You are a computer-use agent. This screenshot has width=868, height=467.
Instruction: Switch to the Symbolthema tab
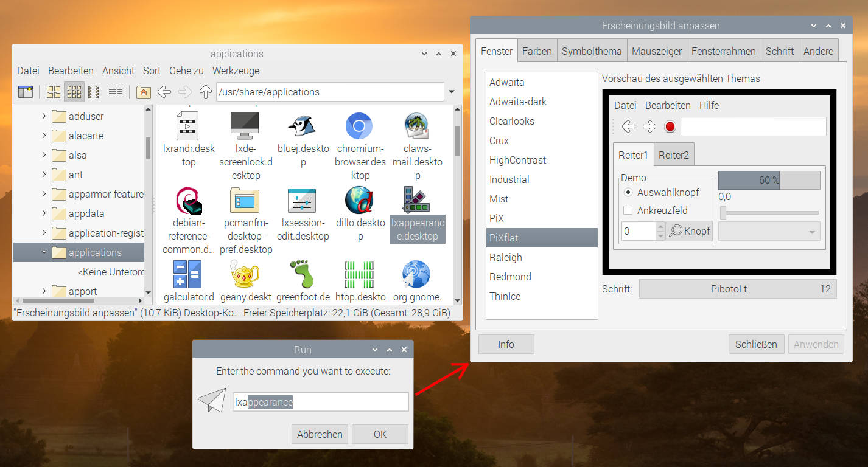pyautogui.click(x=592, y=51)
